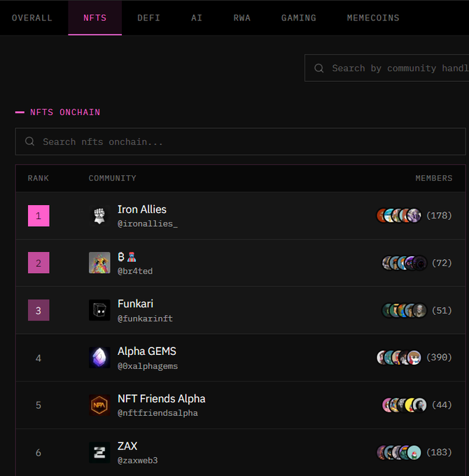Open the Iron Allies community name
This screenshot has height=476, width=469.
(142, 209)
